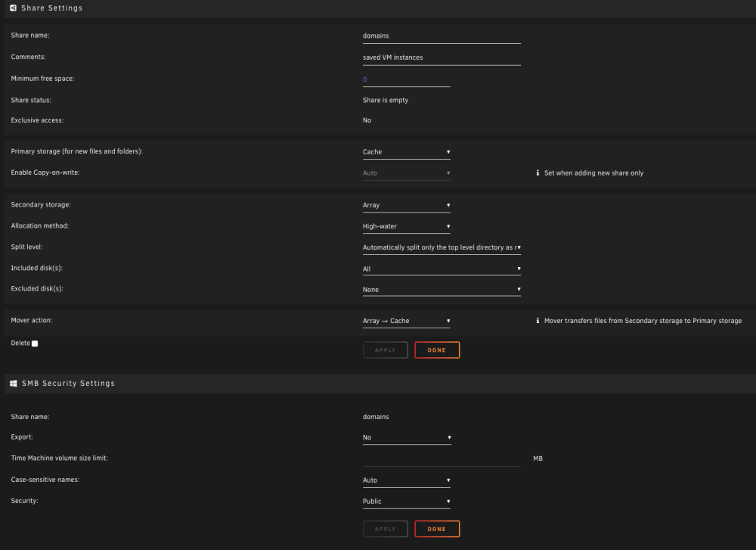The height and width of the screenshot is (550, 756).
Task: Open the Security dropdown set to Public
Action: click(x=407, y=502)
